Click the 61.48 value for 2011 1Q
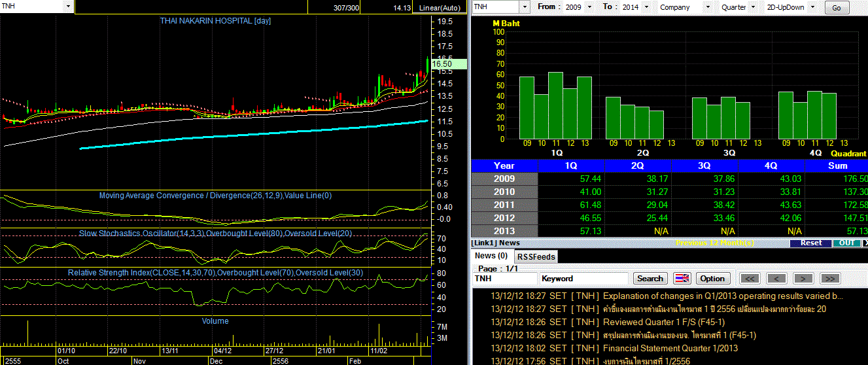This screenshot has height=365, width=868. [x=590, y=205]
